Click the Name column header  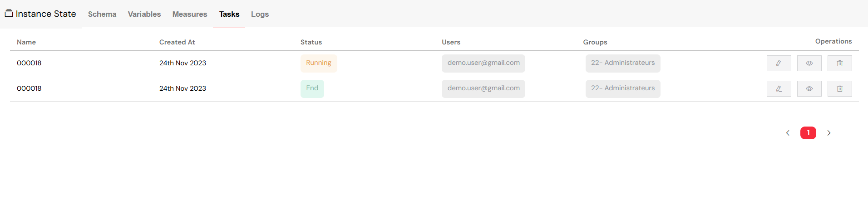(26, 42)
